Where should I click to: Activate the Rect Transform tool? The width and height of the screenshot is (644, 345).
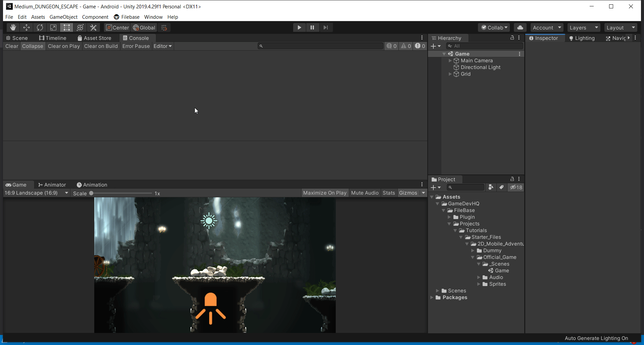[x=66, y=27]
